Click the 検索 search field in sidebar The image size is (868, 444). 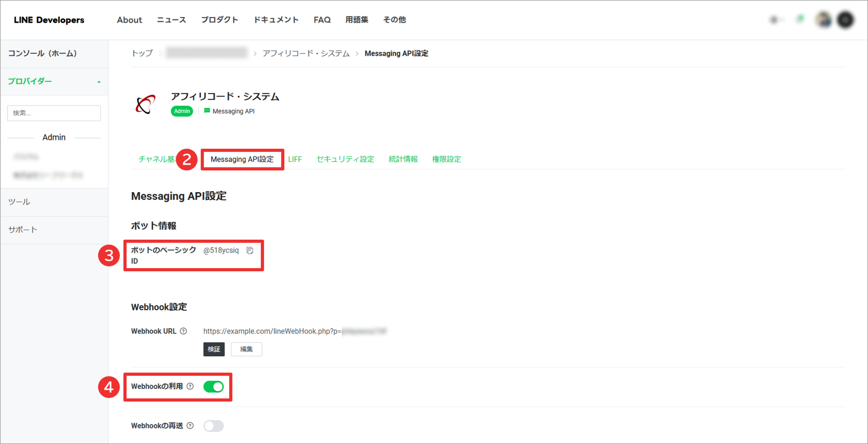[54, 113]
